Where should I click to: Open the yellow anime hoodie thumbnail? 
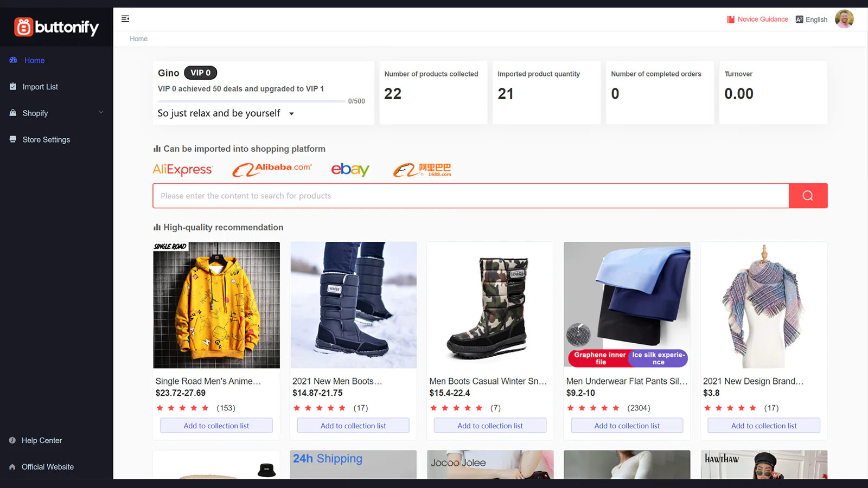(216, 305)
